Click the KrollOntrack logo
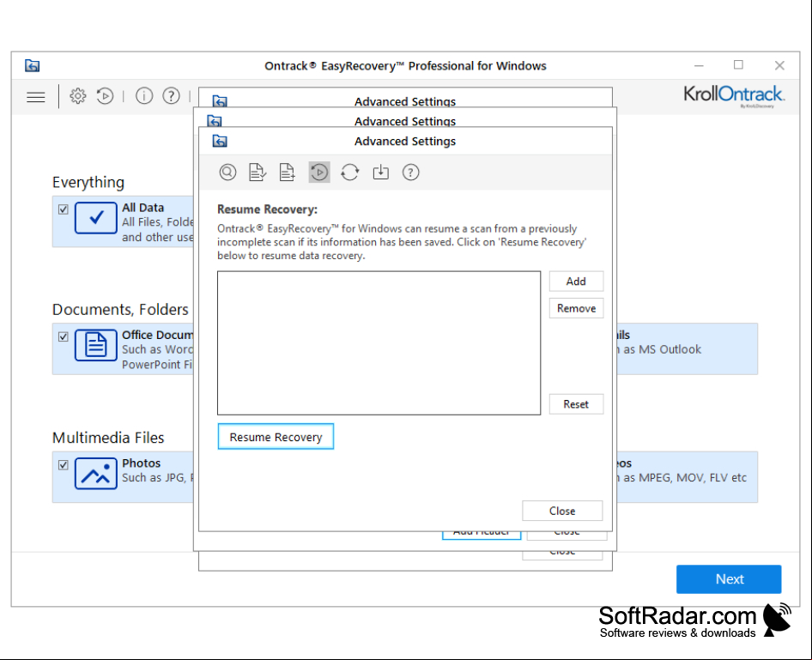 [734, 96]
